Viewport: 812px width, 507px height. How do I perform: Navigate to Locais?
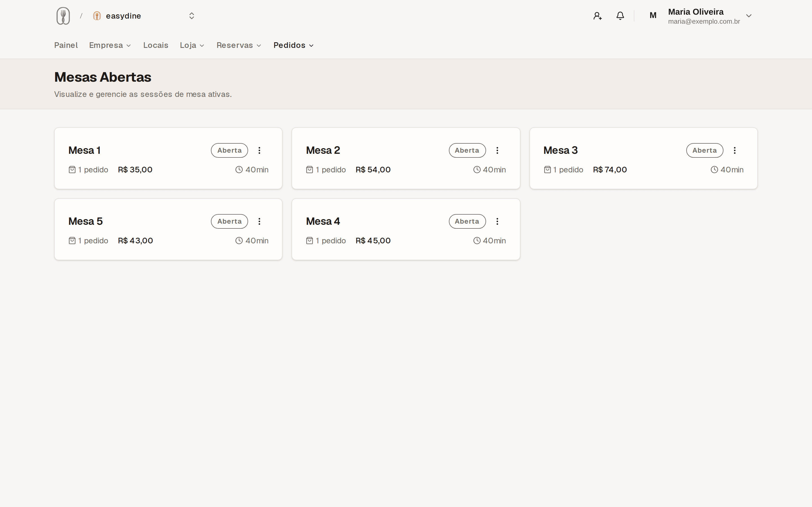(x=156, y=45)
